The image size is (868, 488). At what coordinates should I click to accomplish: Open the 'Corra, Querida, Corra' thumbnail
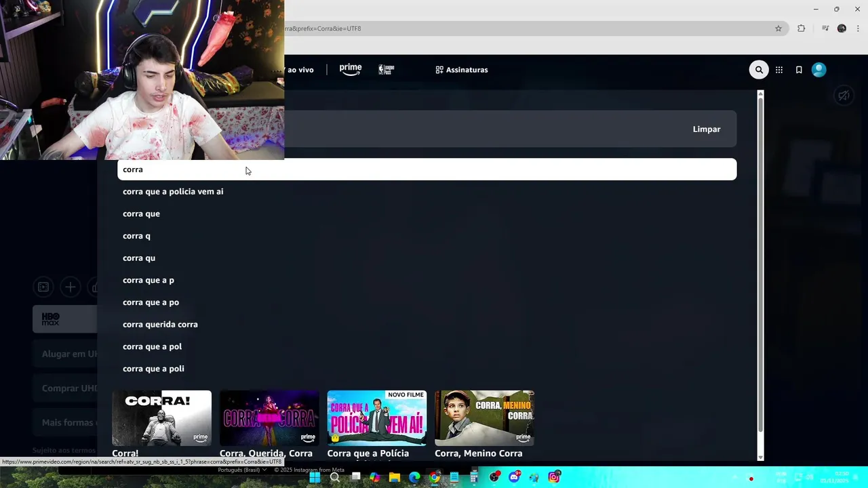(x=269, y=418)
